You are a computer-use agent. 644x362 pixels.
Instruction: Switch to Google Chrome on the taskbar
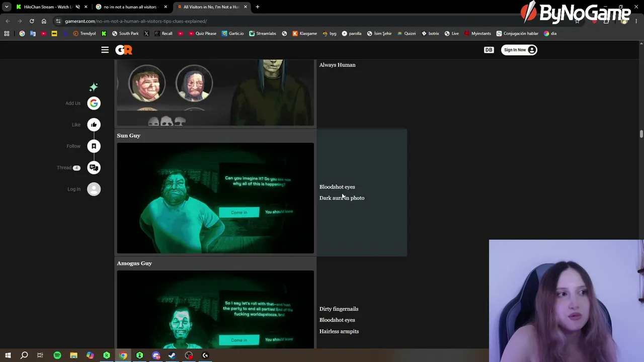click(123, 355)
